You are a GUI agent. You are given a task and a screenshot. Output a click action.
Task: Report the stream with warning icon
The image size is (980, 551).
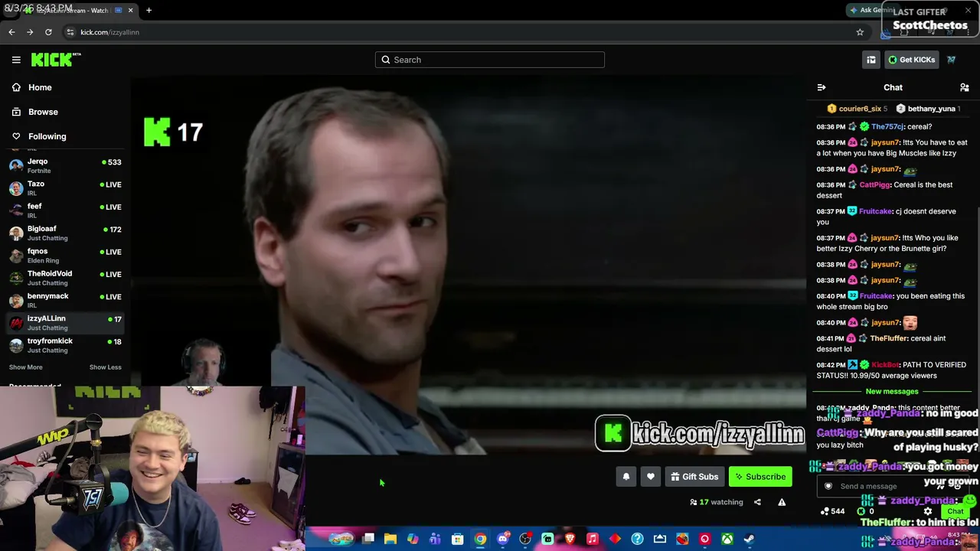pos(782,502)
